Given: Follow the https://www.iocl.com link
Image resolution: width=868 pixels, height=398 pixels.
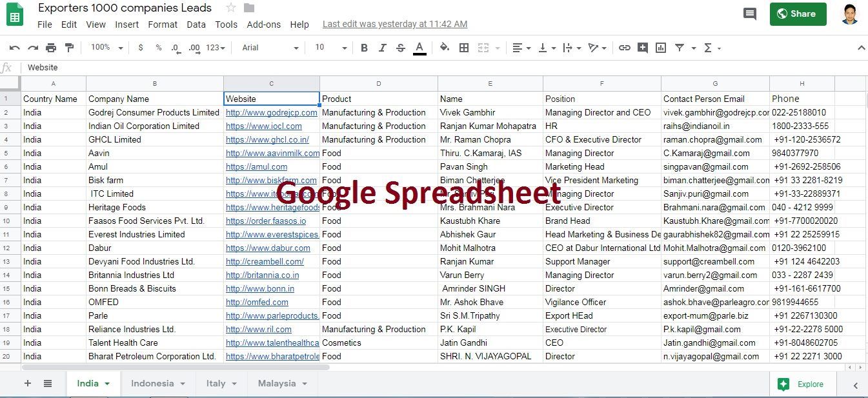Looking at the screenshot, I should click(x=264, y=126).
